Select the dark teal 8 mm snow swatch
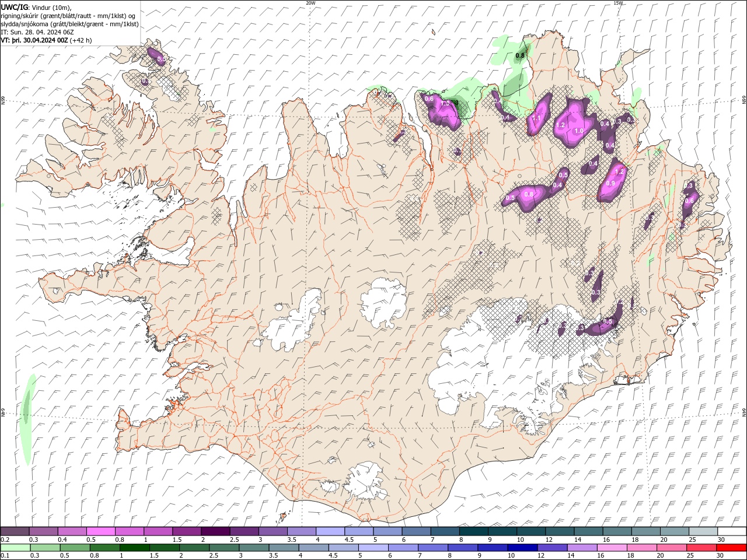747x560 pixels. pyautogui.click(x=473, y=531)
